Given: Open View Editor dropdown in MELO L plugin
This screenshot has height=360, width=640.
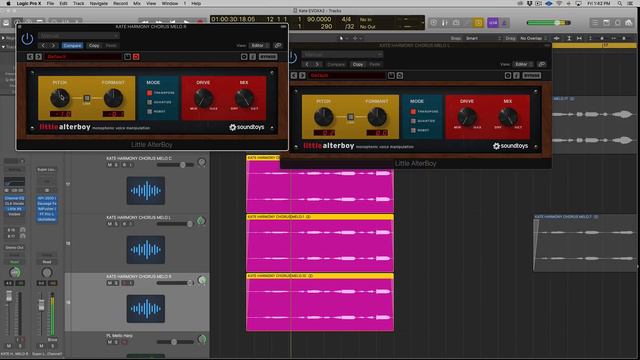Looking at the screenshot, I should (523, 64).
